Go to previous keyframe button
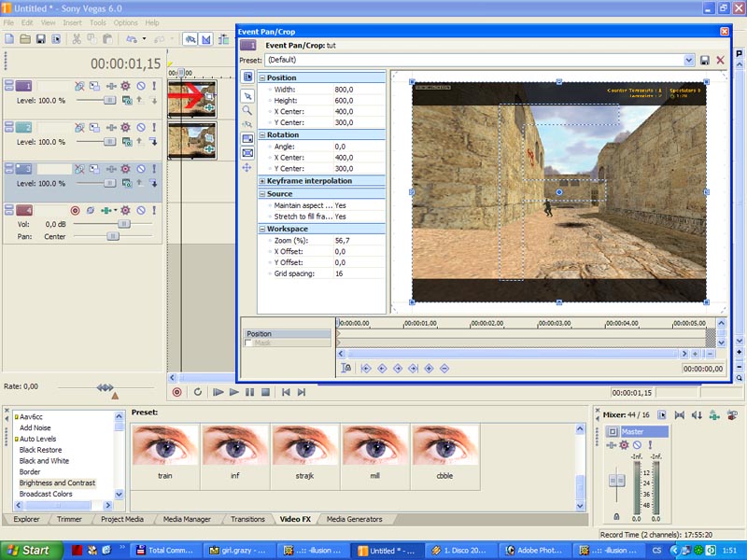Screen dimensions: 747x560 382,368
